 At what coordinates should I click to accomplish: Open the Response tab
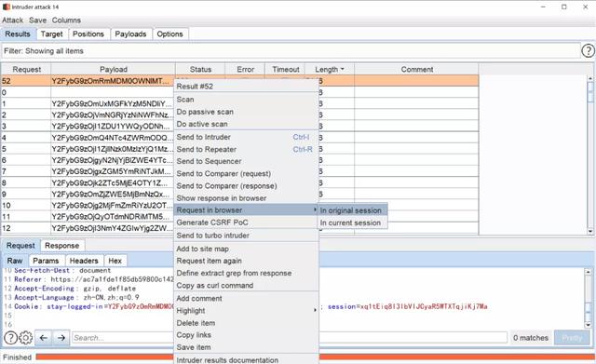point(62,246)
